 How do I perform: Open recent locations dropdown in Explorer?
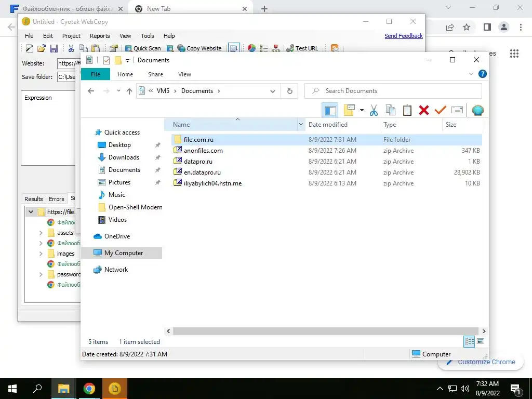(x=118, y=91)
